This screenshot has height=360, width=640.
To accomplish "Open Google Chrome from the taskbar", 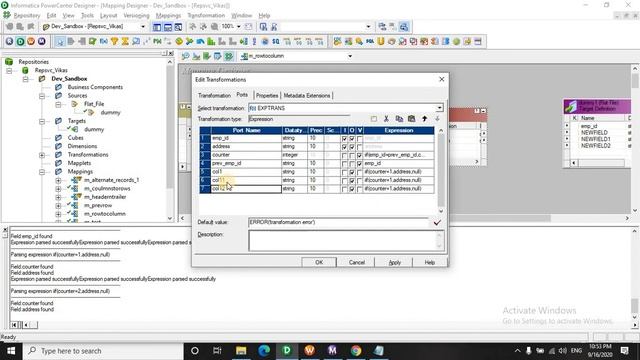I will (356, 351).
